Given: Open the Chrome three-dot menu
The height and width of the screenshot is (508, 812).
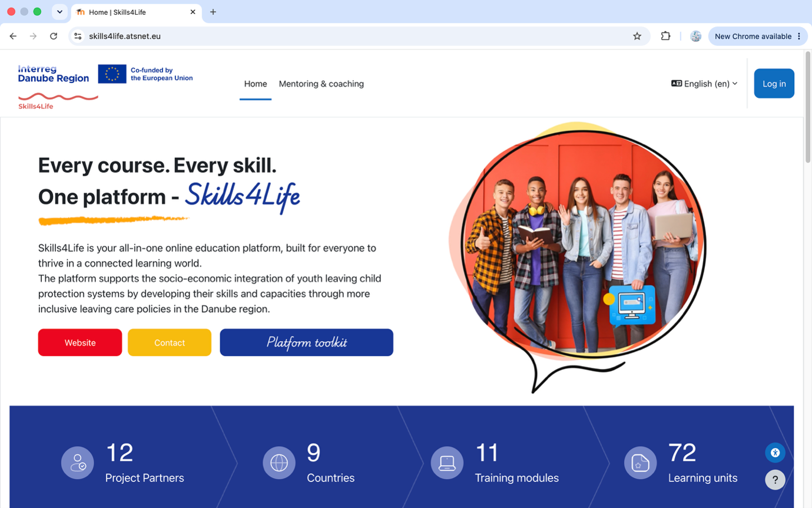Looking at the screenshot, I should [x=799, y=36].
